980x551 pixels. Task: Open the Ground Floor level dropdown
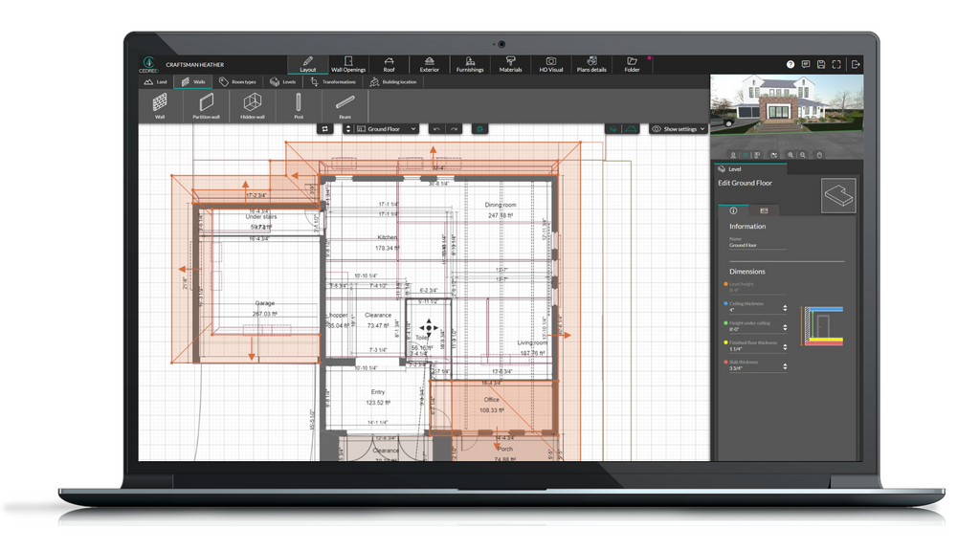(x=387, y=129)
